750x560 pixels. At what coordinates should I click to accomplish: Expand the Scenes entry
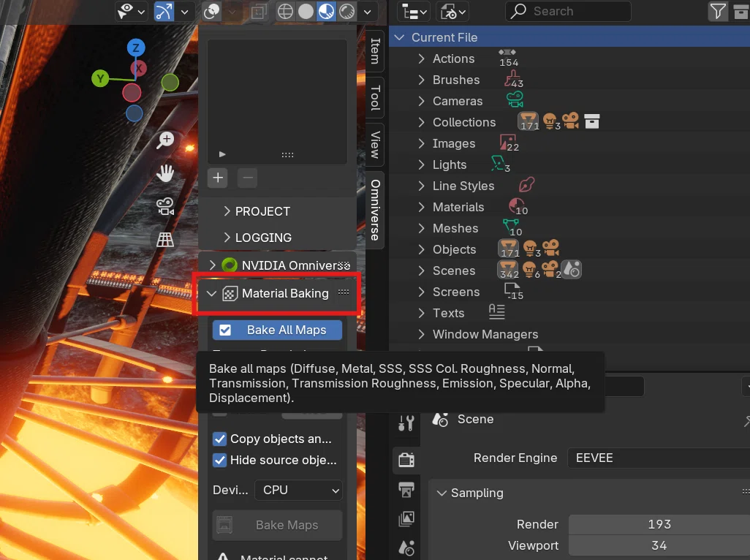click(421, 270)
